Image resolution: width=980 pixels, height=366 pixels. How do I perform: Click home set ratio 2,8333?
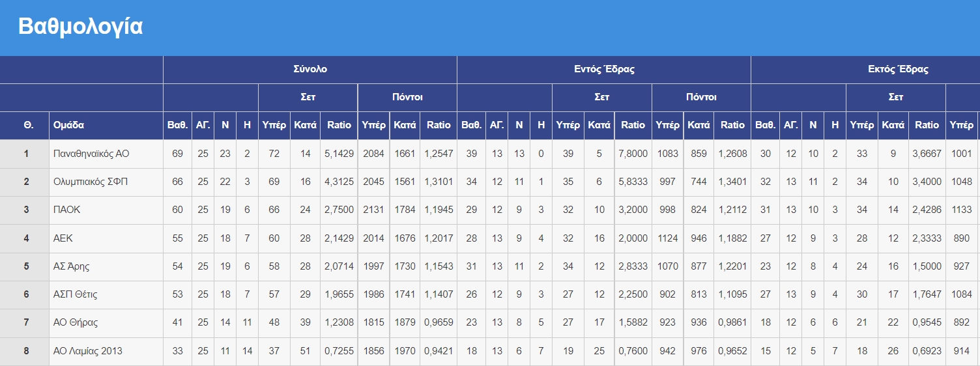633,266
